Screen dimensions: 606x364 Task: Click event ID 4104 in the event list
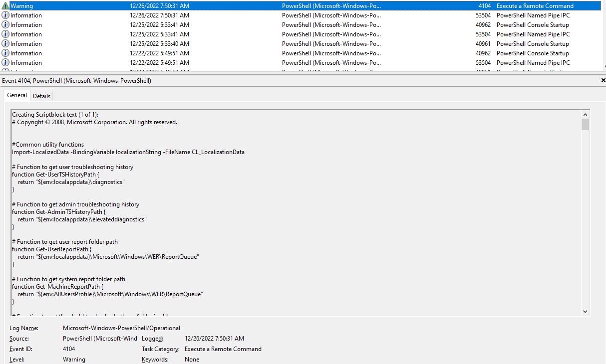pyautogui.click(x=484, y=6)
